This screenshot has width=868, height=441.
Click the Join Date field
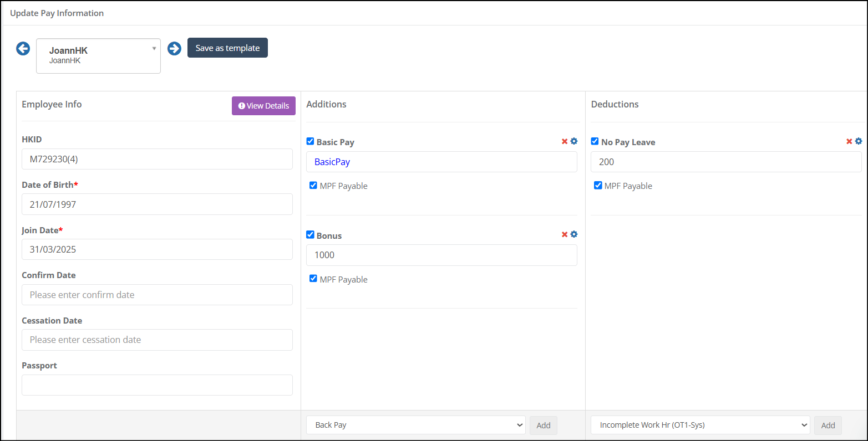tap(157, 249)
